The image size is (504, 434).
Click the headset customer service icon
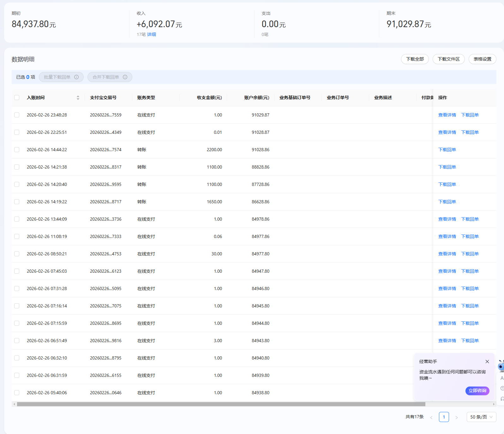click(502, 399)
